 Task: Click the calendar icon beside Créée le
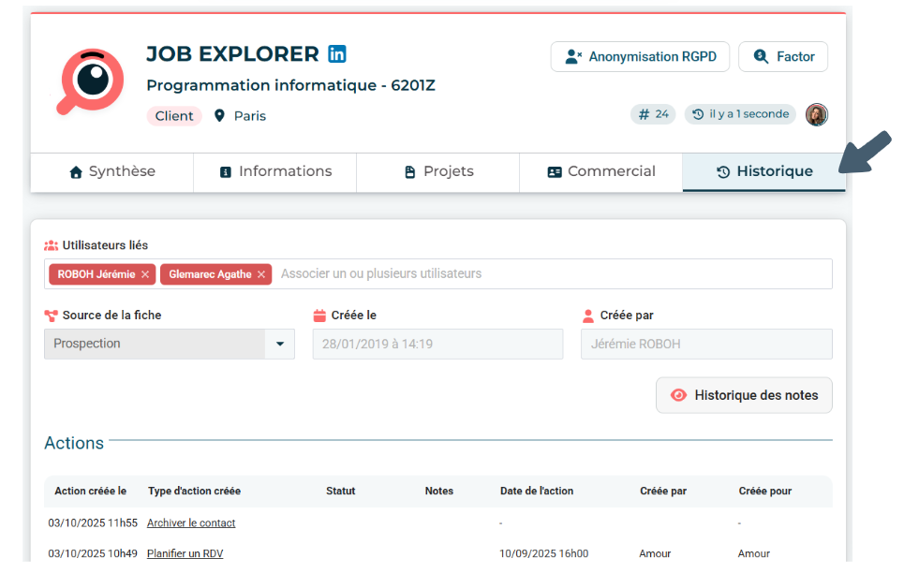(319, 316)
